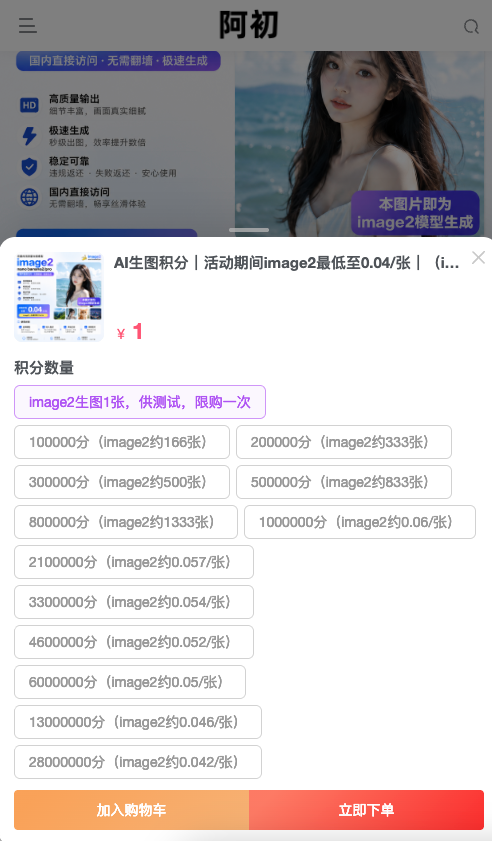Click the 本图片即为image2模型生成 badge
Image resolution: width=492 pixels, height=841 pixels.
click(x=415, y=213)
